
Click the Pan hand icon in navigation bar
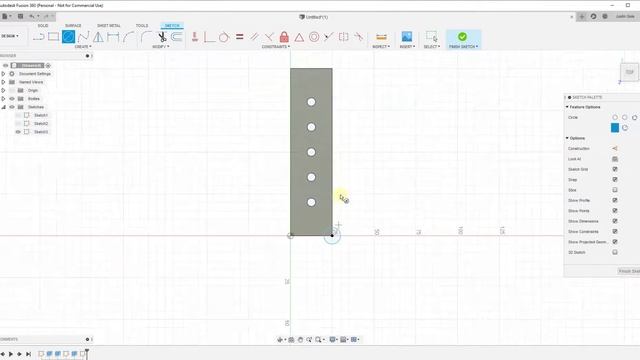tap(300, 340)
